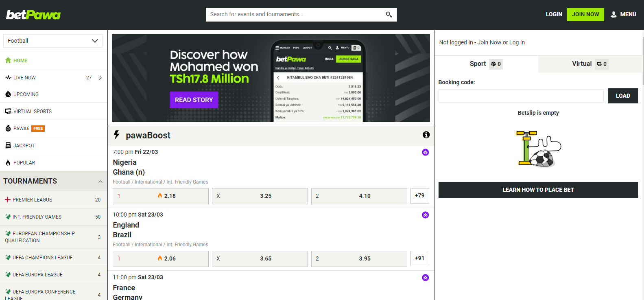Click the MENU user icon
644x300 pixels.
(614, 14)
